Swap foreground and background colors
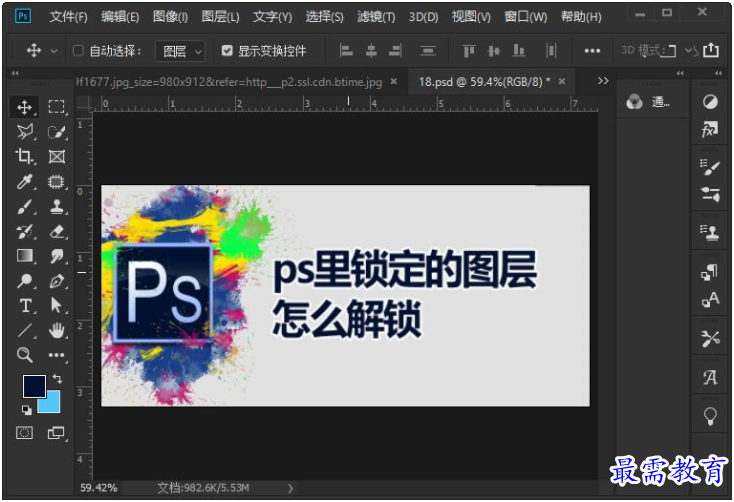This screenshot has width=734, height=502. click(57, 378)
